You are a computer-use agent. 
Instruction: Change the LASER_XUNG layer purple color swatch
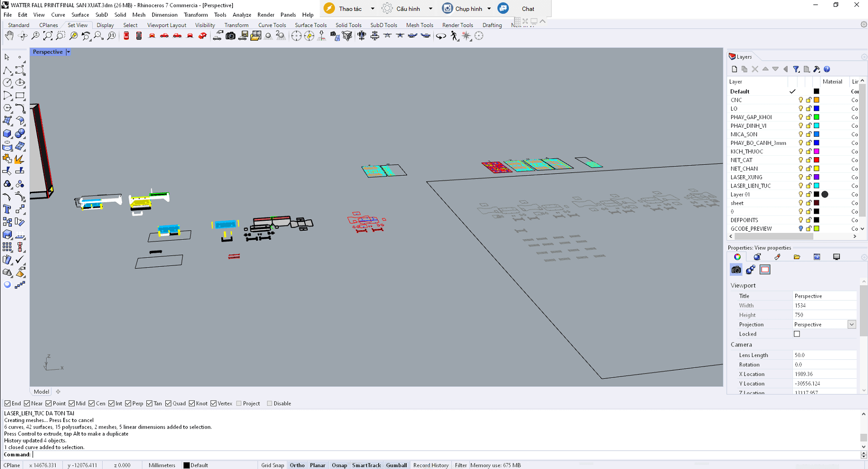[816, 177]
